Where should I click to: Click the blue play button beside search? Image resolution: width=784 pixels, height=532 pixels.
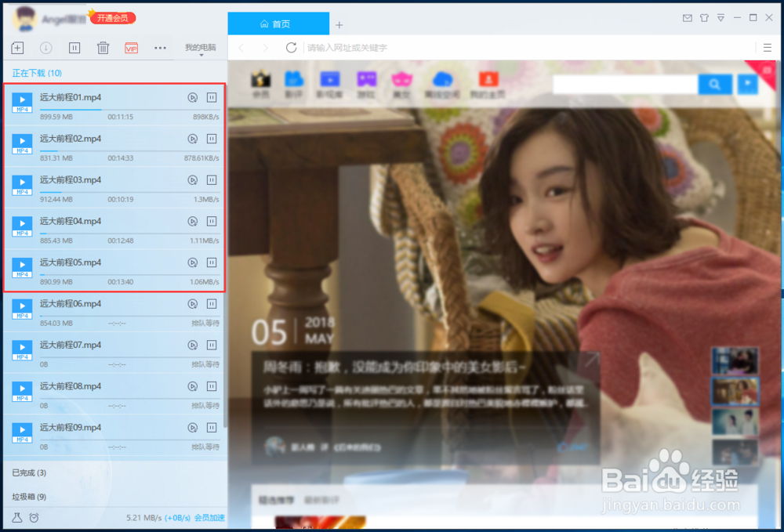[747, 83]
